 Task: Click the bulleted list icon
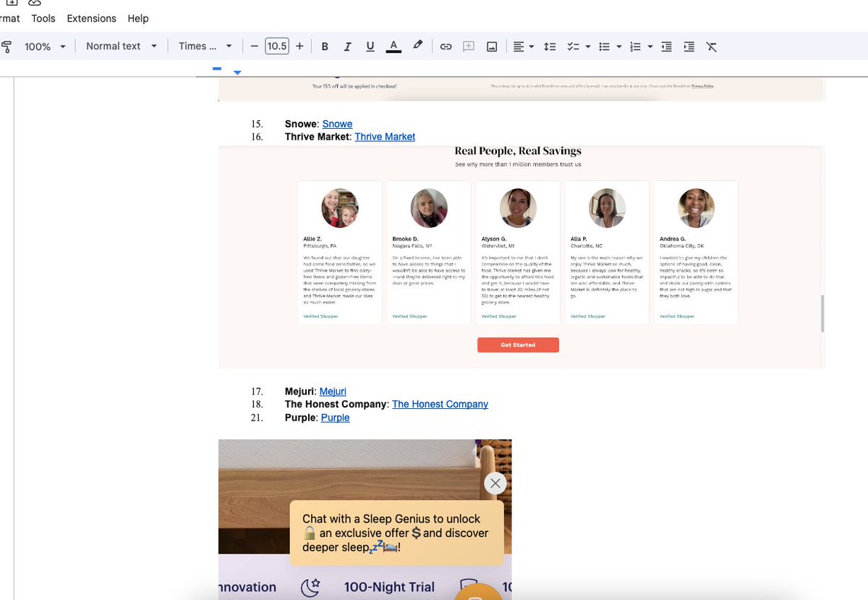[x=605, y=46]
